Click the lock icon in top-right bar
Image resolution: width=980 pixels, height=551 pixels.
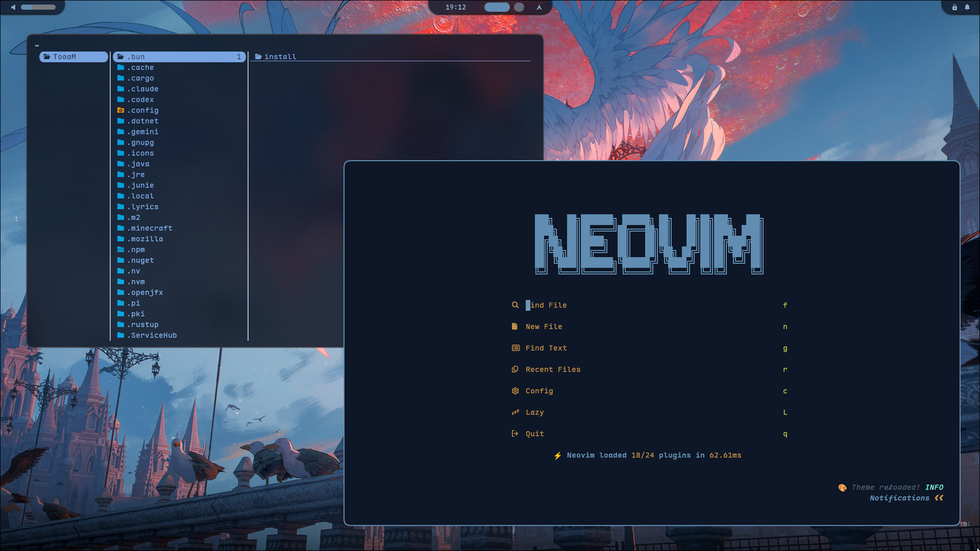[x=954, y=7]
